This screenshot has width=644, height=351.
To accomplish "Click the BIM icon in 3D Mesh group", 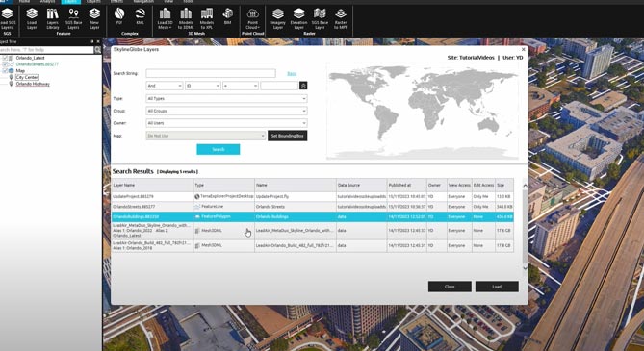I will pyautogui.click(x=227, y=16).
